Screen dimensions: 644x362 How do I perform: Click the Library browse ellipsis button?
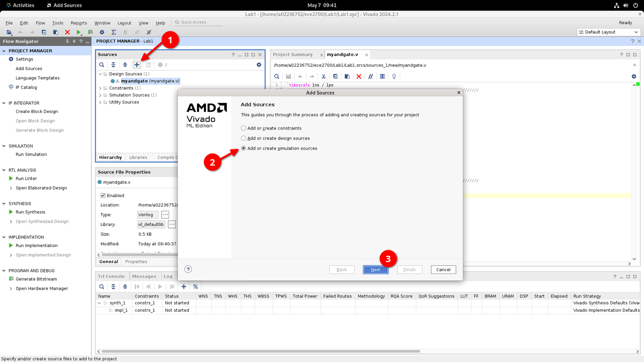(x=172, y=224)
